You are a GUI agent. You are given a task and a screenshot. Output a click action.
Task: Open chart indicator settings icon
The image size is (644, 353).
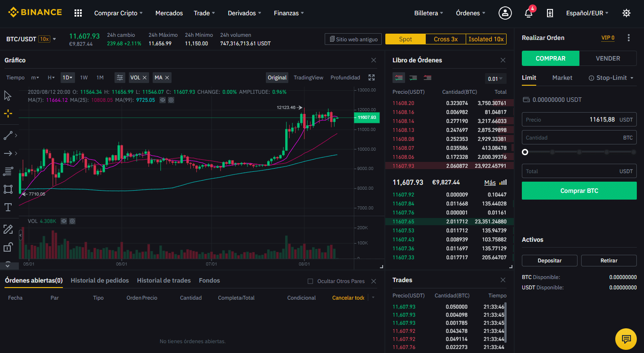click(120, 78)
